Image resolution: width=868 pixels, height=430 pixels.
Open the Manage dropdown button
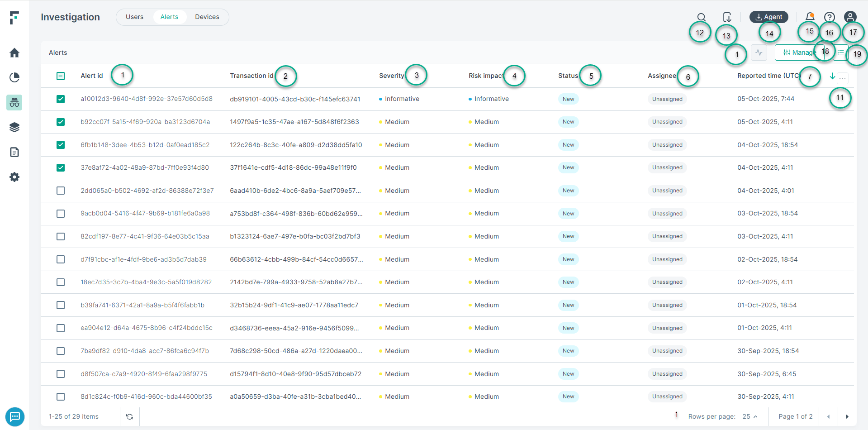pos(799,53)
